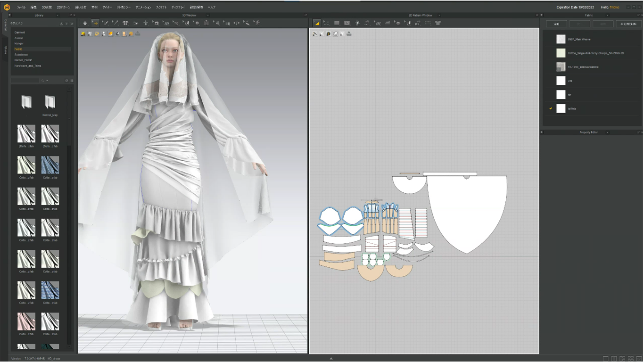The width and height of the screenshot is (644, 362).
Task: Click the steam/iron tool in the 2D toolbar
Action: pos(387,23)
